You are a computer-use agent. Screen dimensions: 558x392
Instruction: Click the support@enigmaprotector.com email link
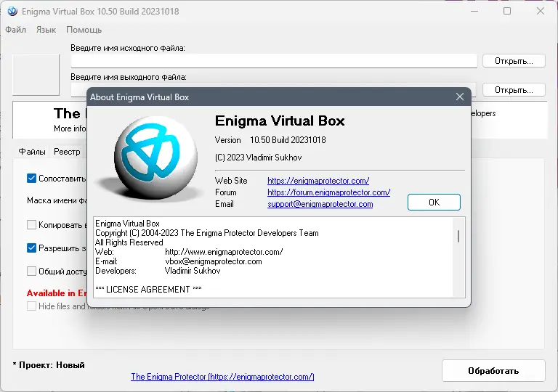320,204
